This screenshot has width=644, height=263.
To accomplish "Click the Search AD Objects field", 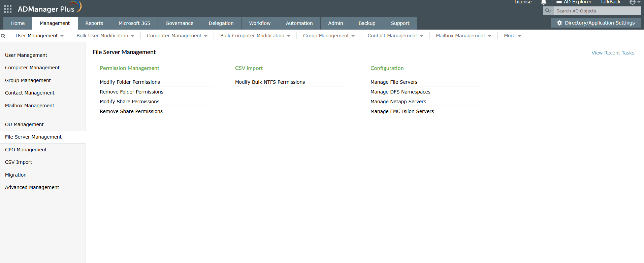I will [597, 11].
